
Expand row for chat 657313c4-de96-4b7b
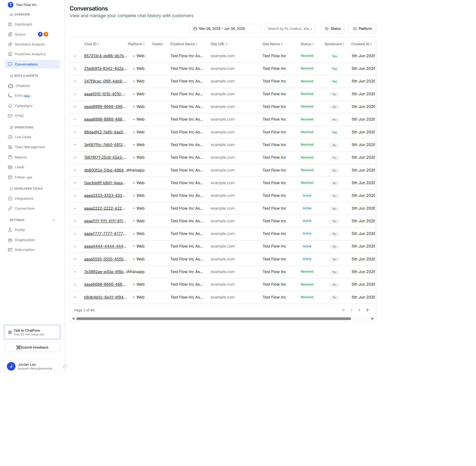[x=75, y=56]
